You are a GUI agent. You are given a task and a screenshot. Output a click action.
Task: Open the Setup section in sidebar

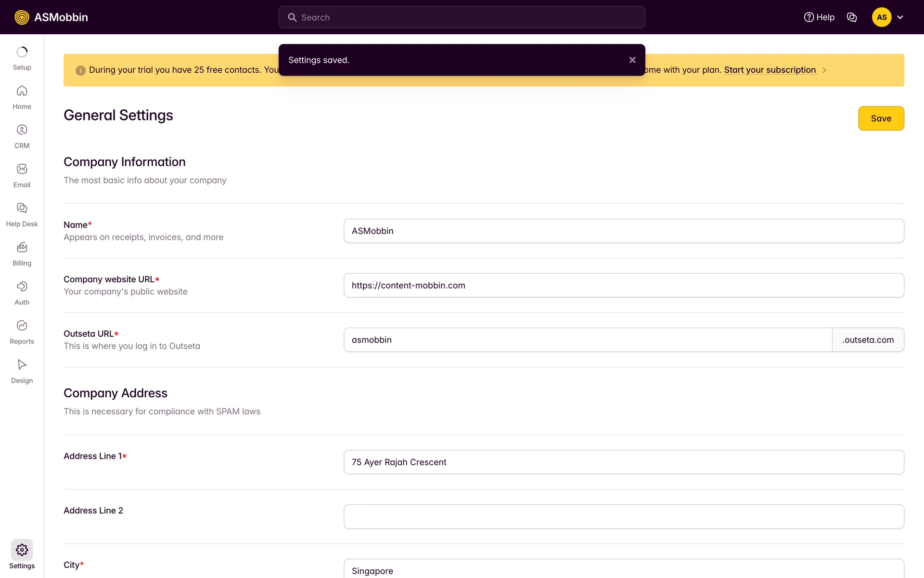[22, 58]
